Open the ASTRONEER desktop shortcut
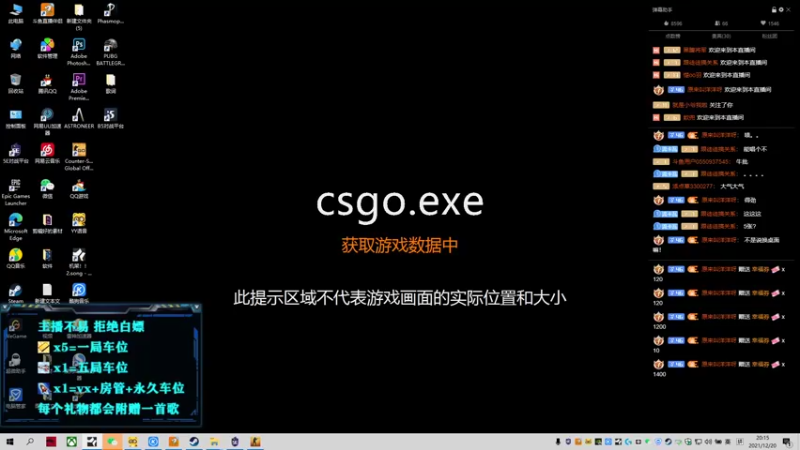800x450 pixels. [x=79, y=118]
